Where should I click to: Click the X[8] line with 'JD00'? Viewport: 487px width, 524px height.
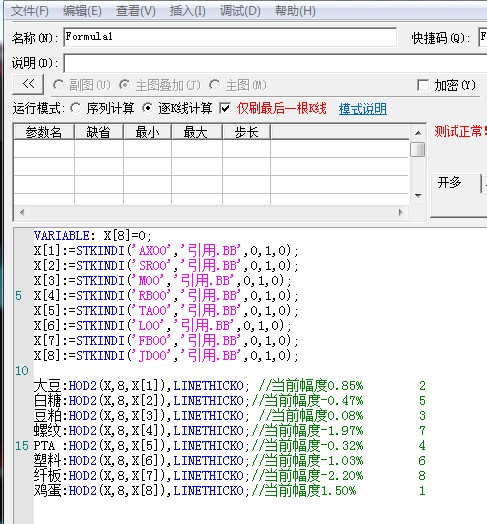click(x=166, y=356)
